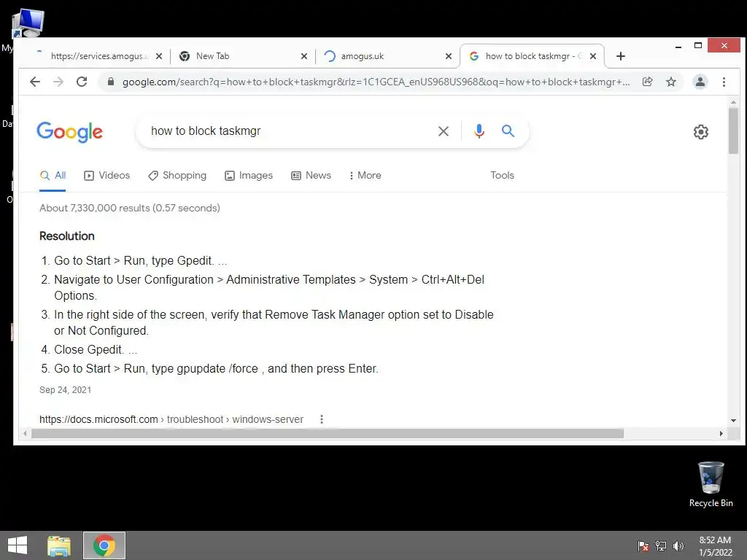Screen dimensions: 747x560
Task: Open File Explorer from the taskbar
Action: [59, 545]
